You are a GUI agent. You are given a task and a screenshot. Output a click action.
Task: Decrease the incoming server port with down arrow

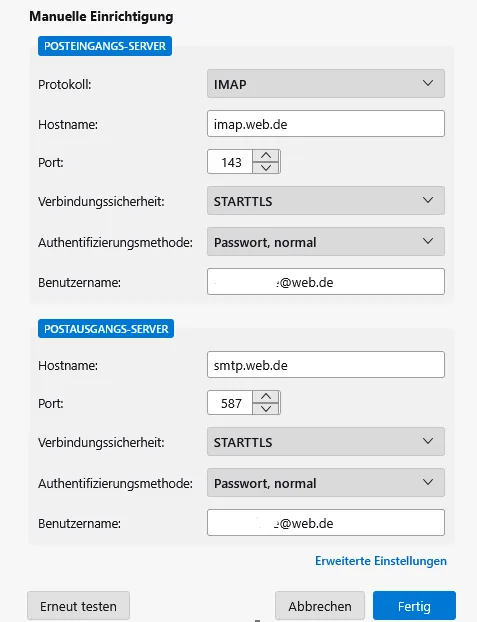266,167
